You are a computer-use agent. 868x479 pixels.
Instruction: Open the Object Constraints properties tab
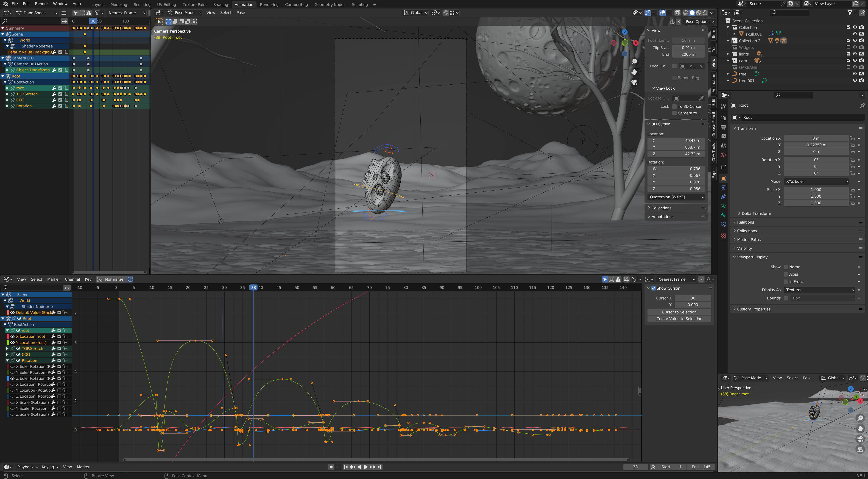(723, 197)
